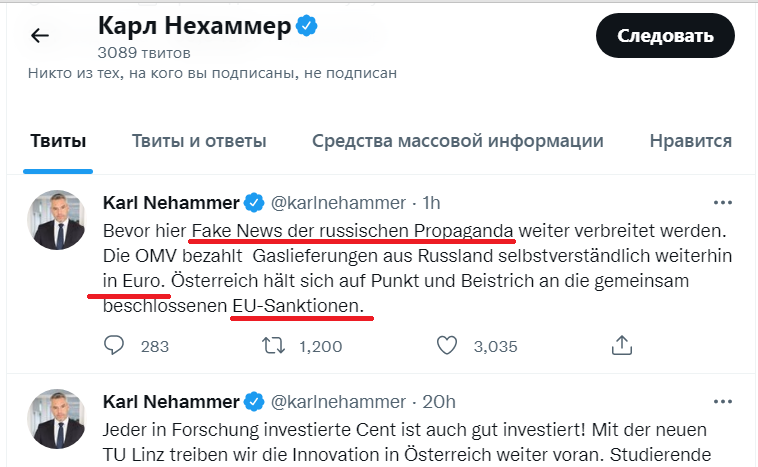Click the 20h timestamp on second tweet
Viewport: 758px width, 467px height.
(x=438, y=402)
